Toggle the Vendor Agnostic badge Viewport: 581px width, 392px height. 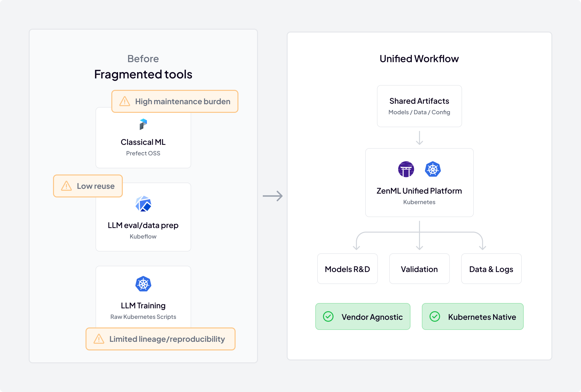pyautogui.click(x=363, y=316)
